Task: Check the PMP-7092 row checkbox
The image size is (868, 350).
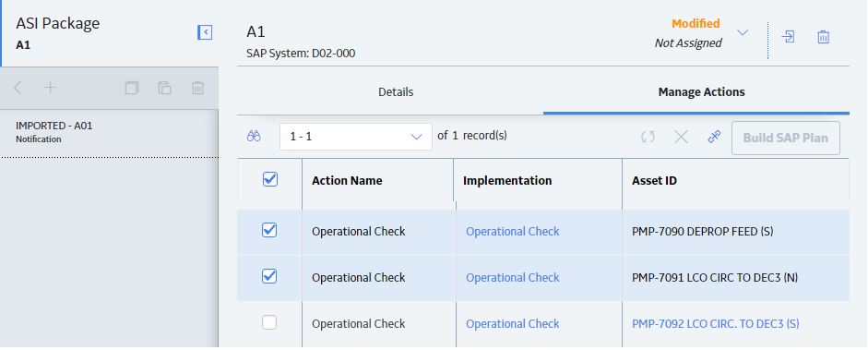Action: [269, 323]
